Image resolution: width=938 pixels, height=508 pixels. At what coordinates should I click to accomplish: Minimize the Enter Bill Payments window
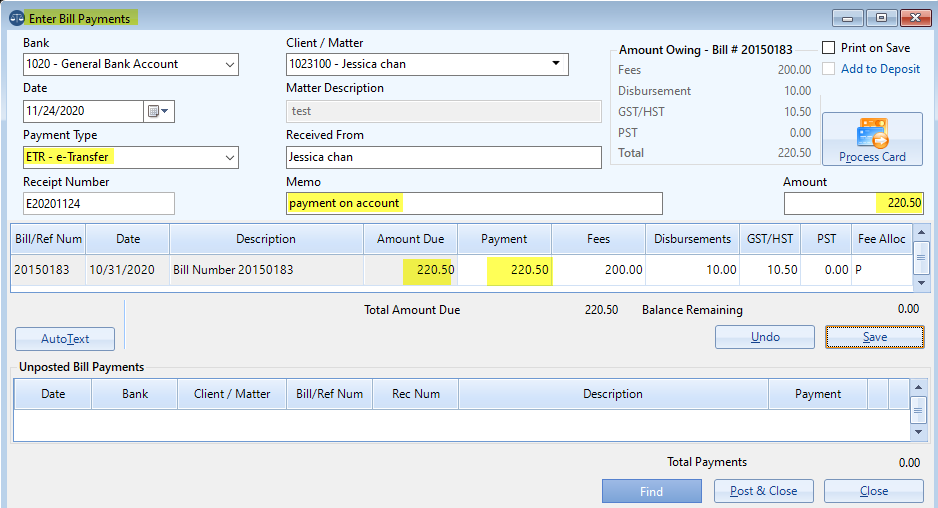click(848, 18)
